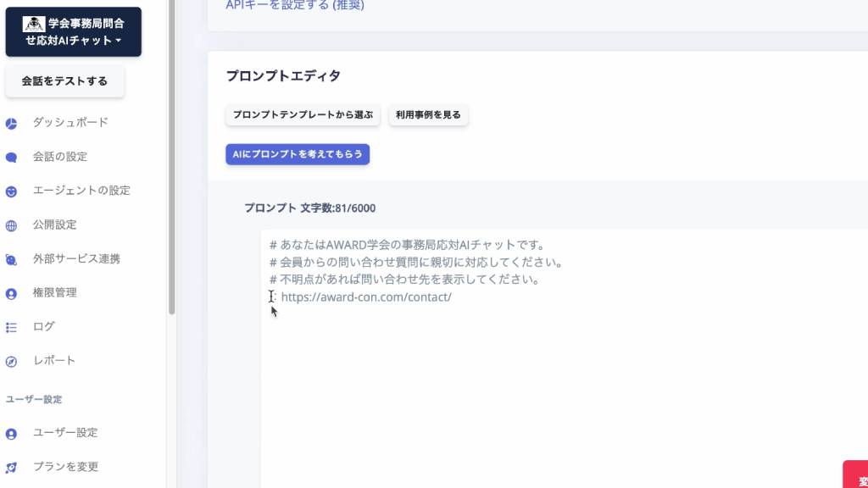Click the globe icon for 公開設定
Viewport: 868px width, 488px height.
12,225
